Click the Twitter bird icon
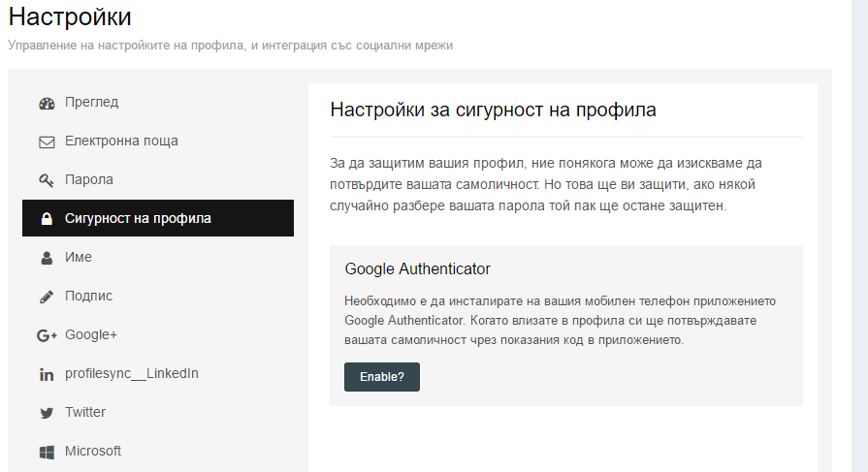The width and height of the screenshot is (868, 472). pos(48,413)
